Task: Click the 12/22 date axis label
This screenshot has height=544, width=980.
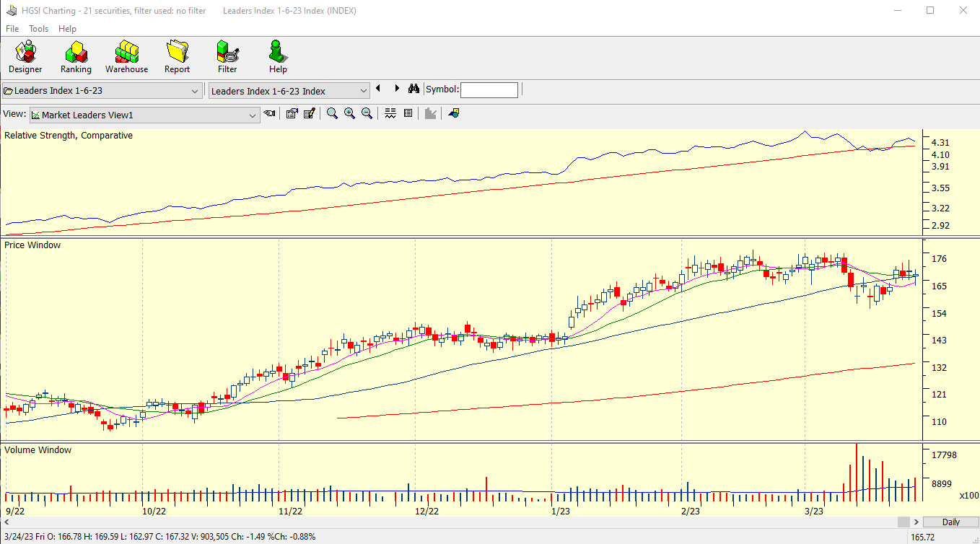Action: [x=426, y=511]
